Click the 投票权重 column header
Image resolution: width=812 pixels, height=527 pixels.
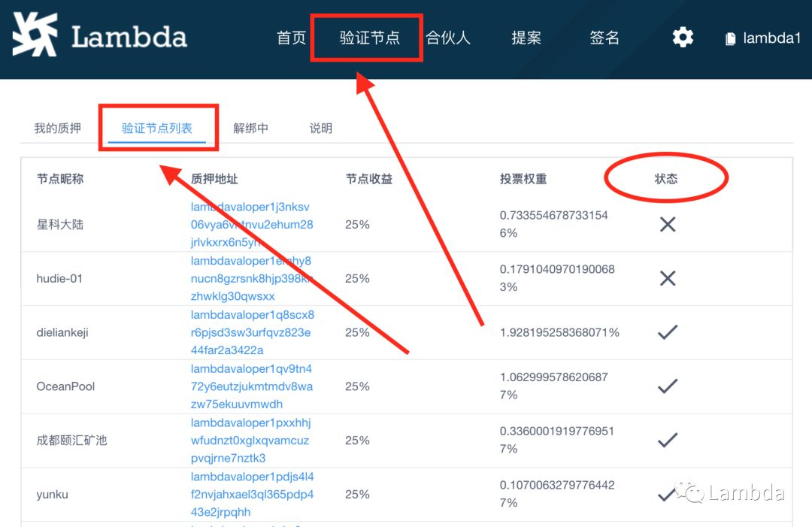pyautogui.click(x=523, y=179)
